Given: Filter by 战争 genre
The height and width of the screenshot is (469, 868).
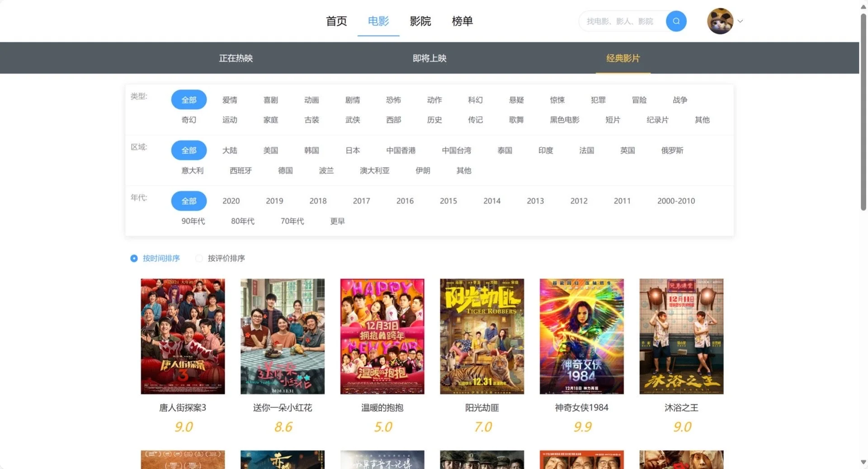Looking at the screenshot, I should point(680,100).
